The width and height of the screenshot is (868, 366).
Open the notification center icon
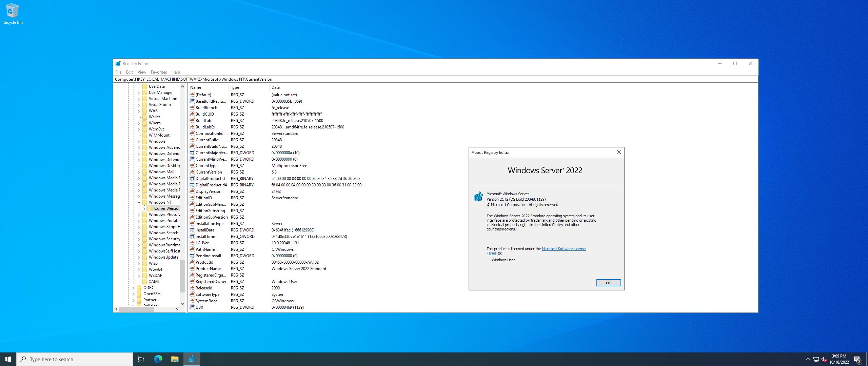tap(858, 359)
